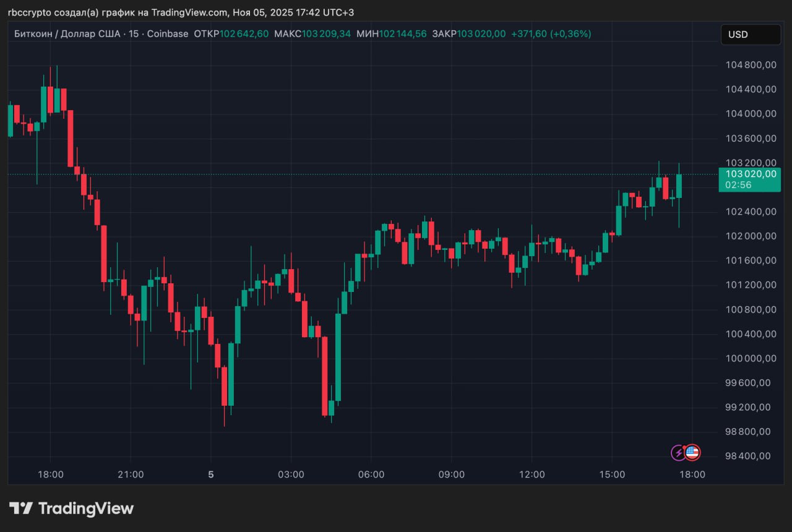The width and height of the screenshot is (792, 532).
Task: Click the purple lightning event icon
Action: 679,453
